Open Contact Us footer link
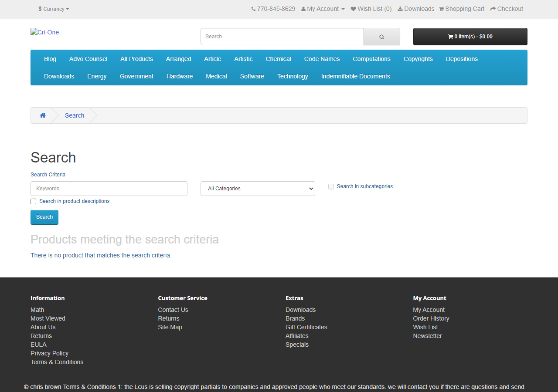Image resolution: width=558 pixels, height=392 pixels. [173, 310]
